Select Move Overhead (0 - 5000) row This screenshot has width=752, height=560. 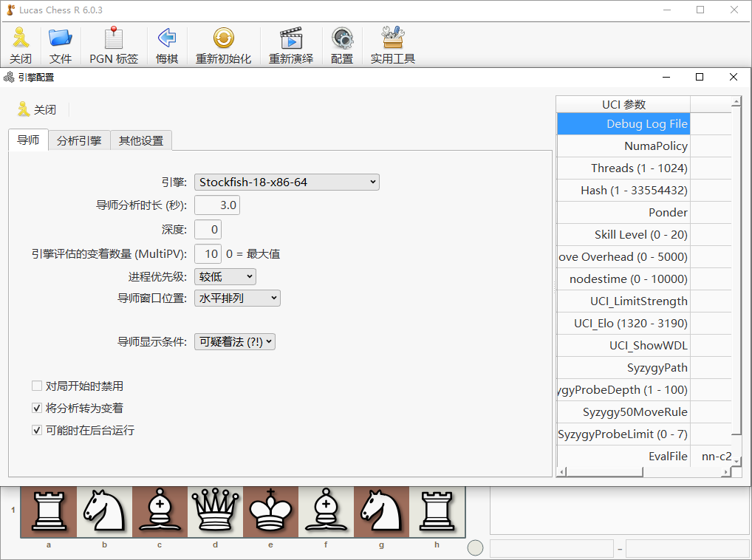(644, 257)
